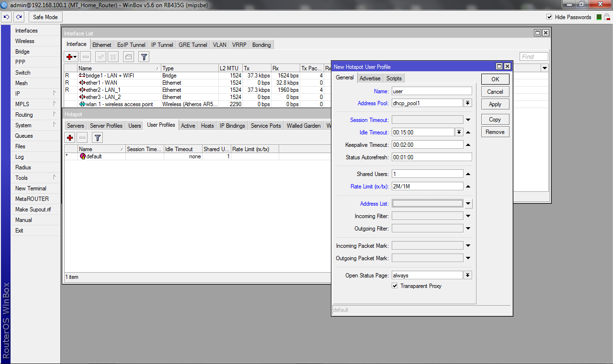This screenshot has width=613, height=364.
Task: Click the comment icon in Interface List toolbar
Action: (128, 57)
